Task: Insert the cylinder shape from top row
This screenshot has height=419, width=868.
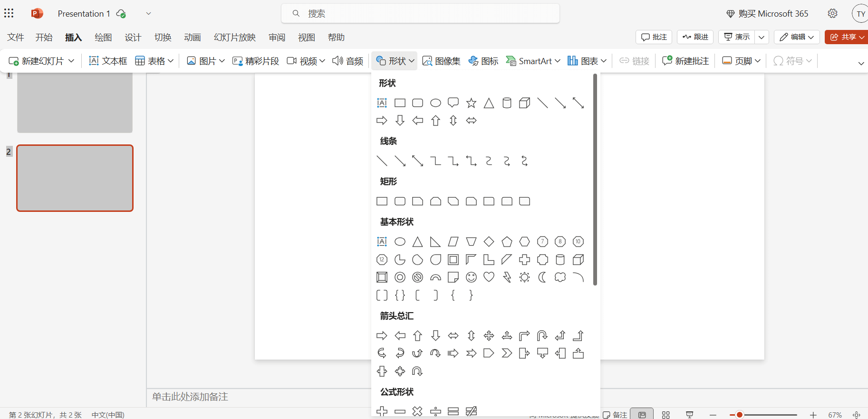Action: point(507,103)
